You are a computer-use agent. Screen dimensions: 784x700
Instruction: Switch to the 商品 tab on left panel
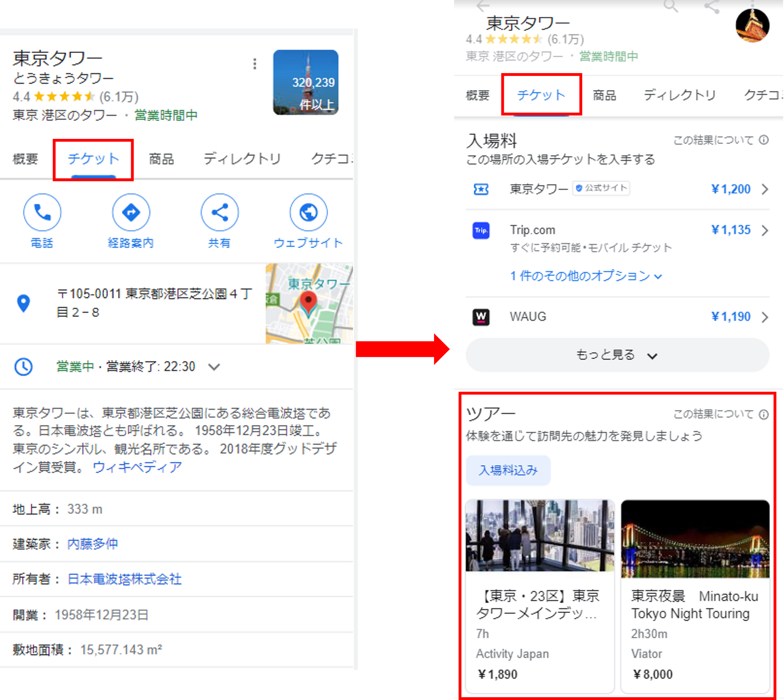pos(161,159)
